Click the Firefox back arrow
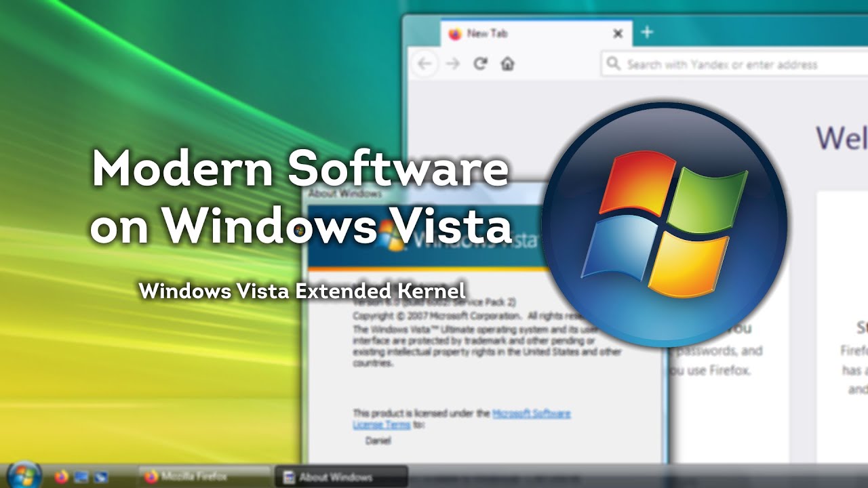 (425, 64)
